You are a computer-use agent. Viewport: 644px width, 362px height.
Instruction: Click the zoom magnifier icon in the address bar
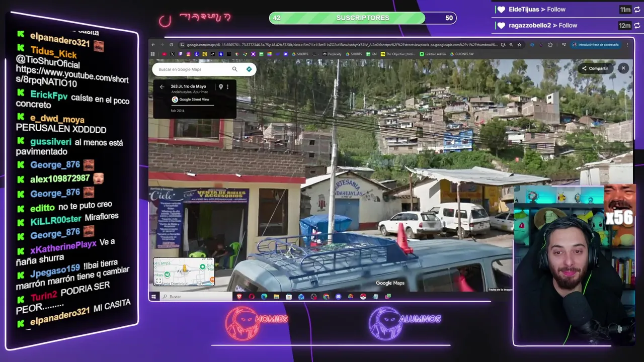tap(511, 45)
